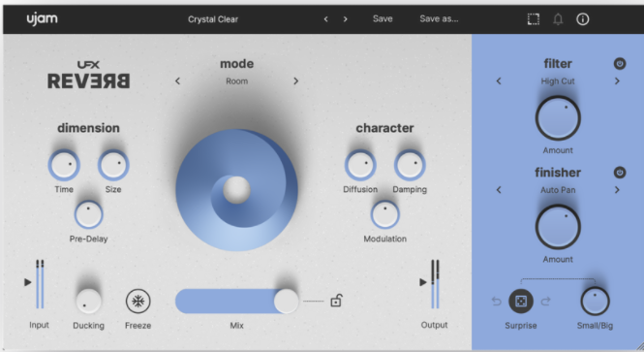Click the dashed square icon in the top bar

pyautogui.click(x=533, y=19)
